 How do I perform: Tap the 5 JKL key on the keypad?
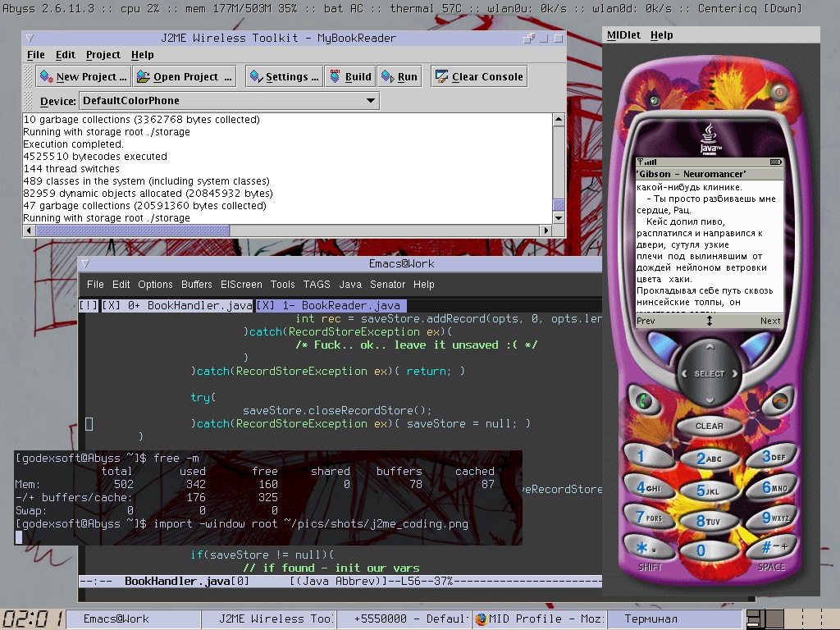(708, 491)
